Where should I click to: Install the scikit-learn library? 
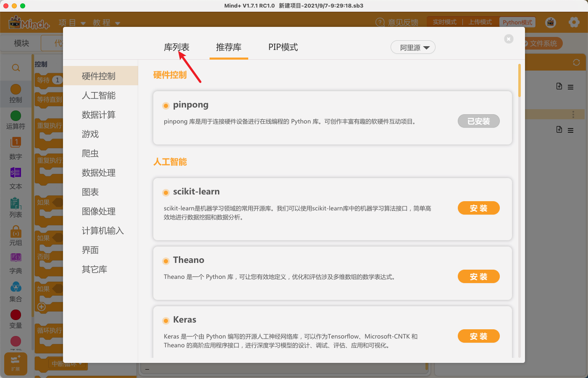click(479, 208)
